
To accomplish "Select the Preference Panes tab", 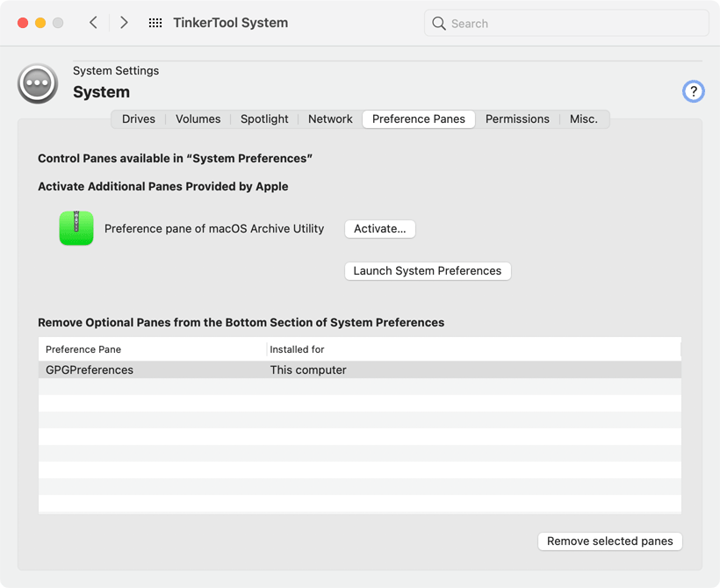I will pos(419,119).
